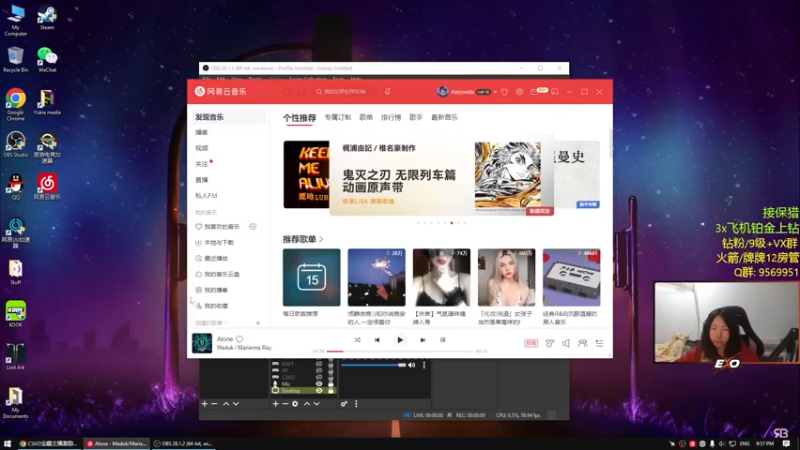The image size is (800, 450).
Task: Open OBS audio mixer advanced settings gear
Action: [x=344, y=404]
